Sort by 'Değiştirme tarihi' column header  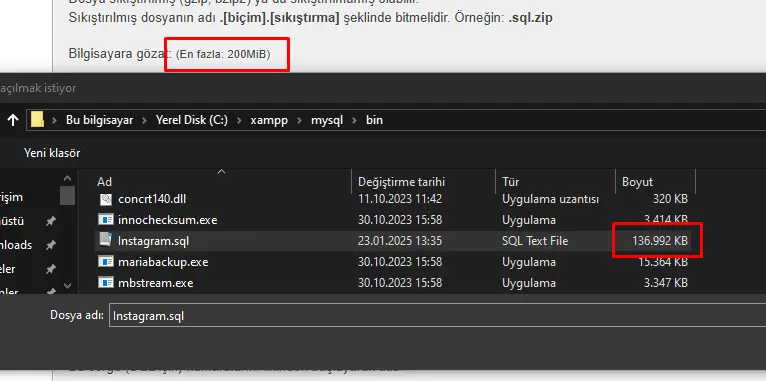[x=402, y=182]
